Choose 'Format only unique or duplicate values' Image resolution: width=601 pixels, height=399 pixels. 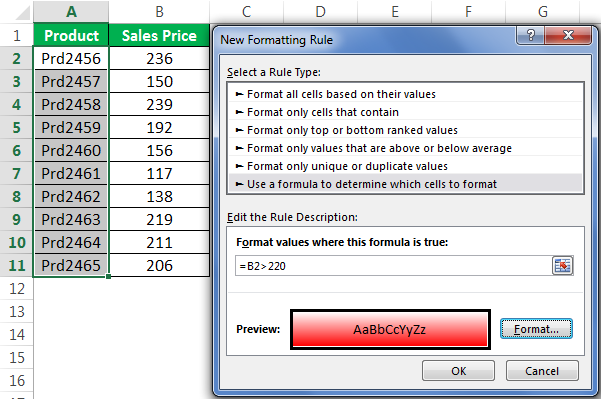[x=406, y=166]
